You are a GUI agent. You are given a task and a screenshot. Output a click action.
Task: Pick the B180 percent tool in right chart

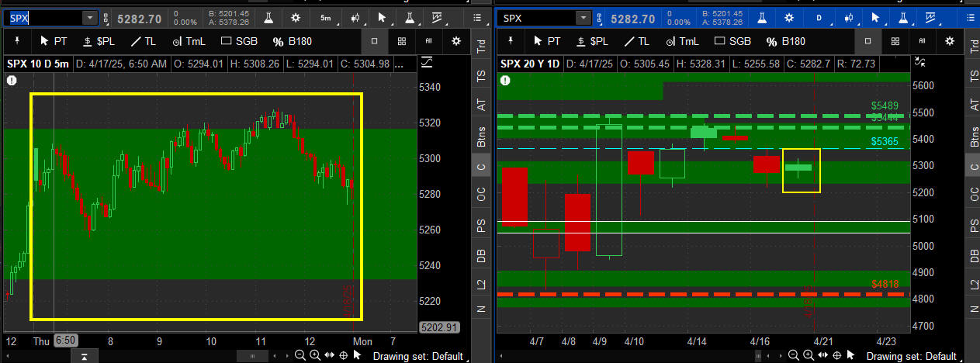click(785, 41)
